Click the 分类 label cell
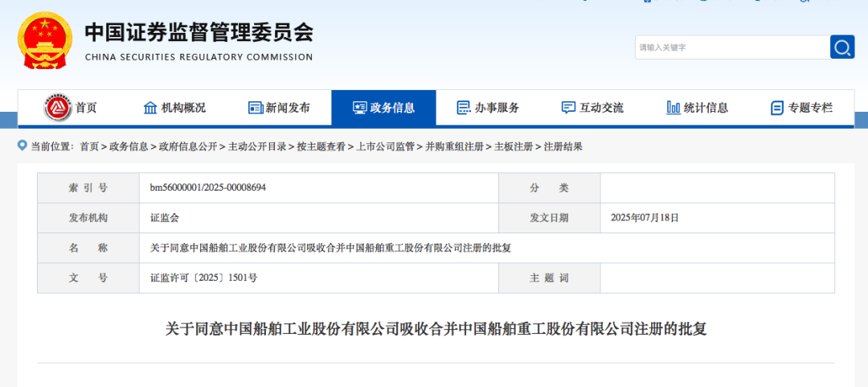The height and width of the screenshot is (387, 868). click(x=549, y=187)
